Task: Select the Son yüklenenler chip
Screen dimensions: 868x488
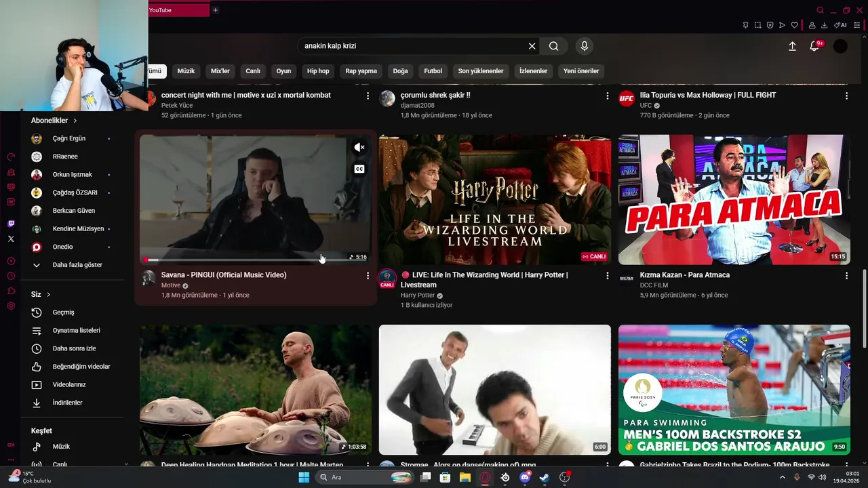Action: click(481, 71)
